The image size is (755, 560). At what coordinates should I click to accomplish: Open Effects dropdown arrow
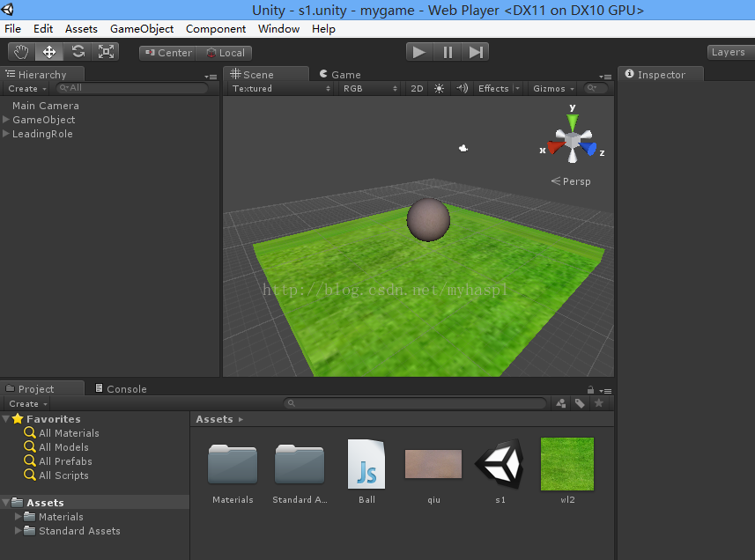518,89
